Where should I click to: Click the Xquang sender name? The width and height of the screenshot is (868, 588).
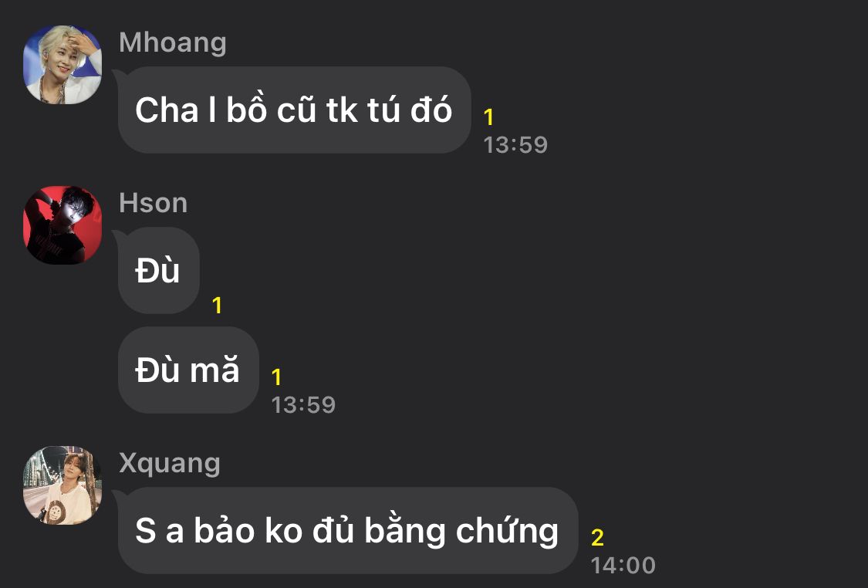coord(170,464)
